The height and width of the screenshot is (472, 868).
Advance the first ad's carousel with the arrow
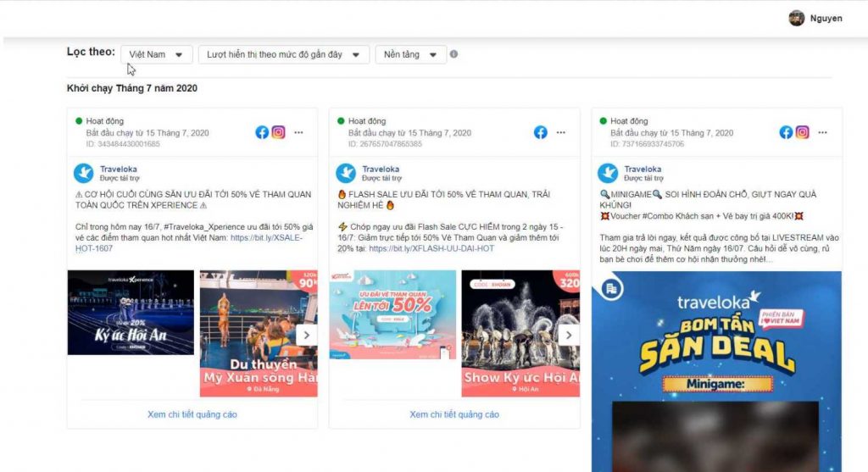(x=306, y=335)
